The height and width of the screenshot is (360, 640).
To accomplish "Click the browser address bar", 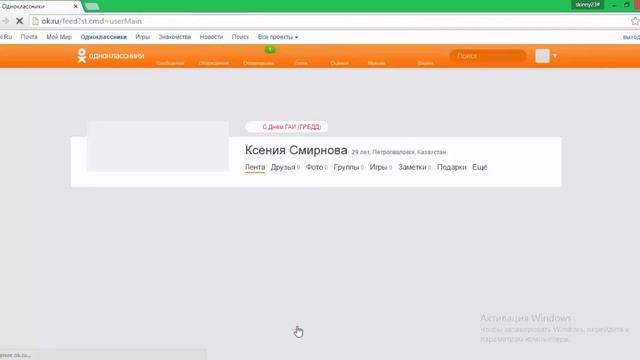I will click(329, 21).
